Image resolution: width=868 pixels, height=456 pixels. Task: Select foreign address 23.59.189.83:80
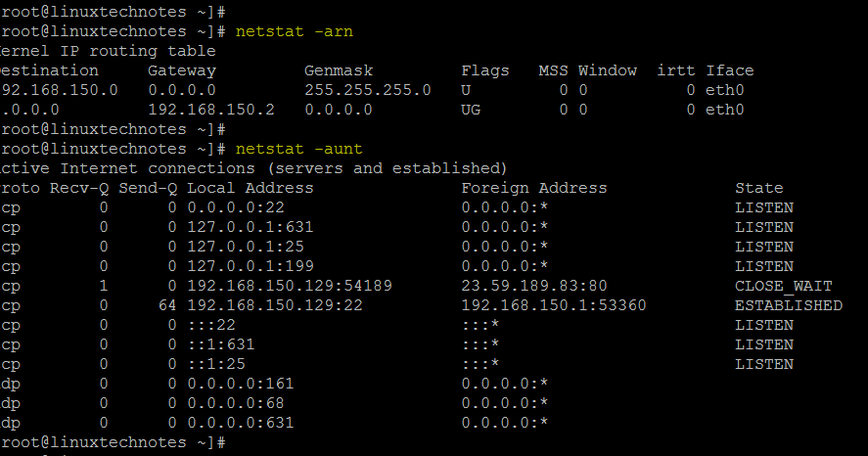(x=534, y=286)
